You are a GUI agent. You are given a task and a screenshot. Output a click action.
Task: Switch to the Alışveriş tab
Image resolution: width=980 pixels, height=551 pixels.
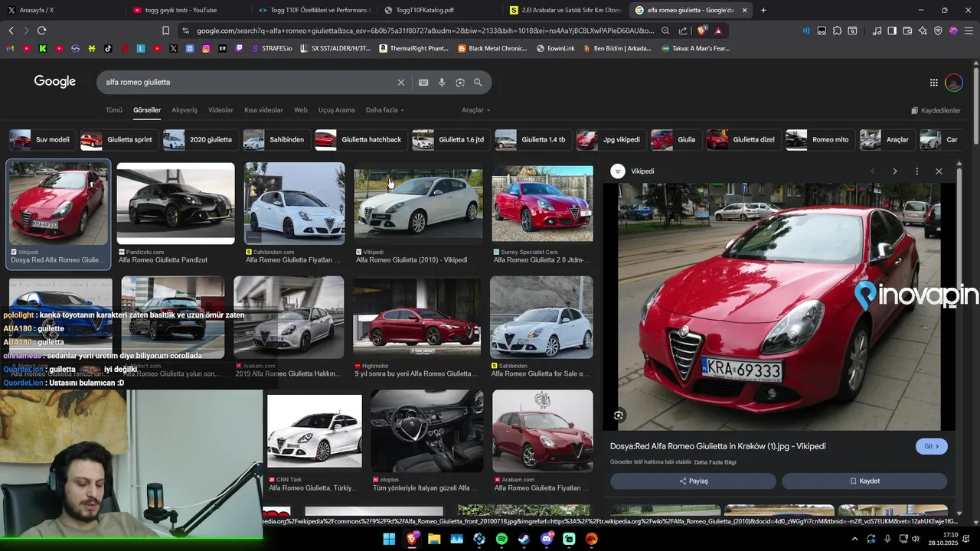[x=185, y=110]
